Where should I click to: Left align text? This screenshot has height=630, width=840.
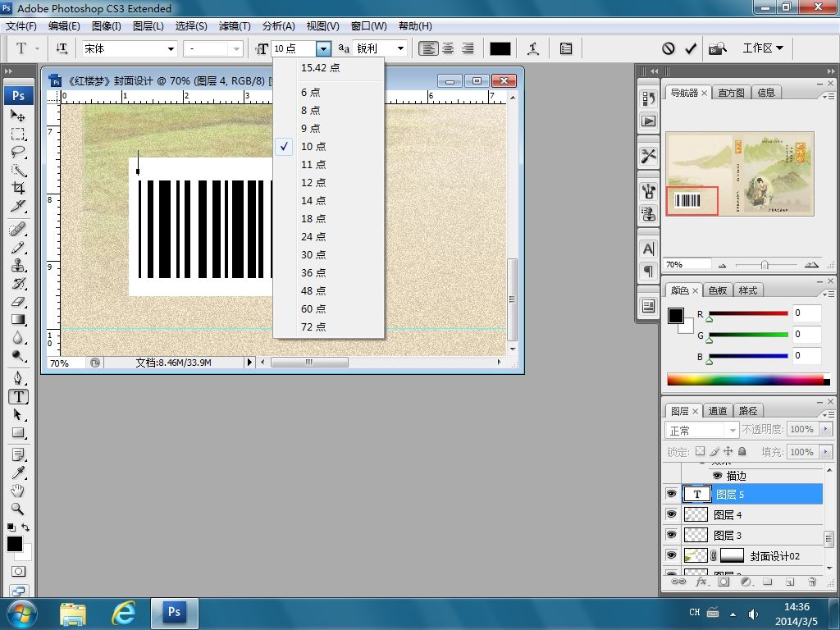pyautogui.click(x=428, y=48)
